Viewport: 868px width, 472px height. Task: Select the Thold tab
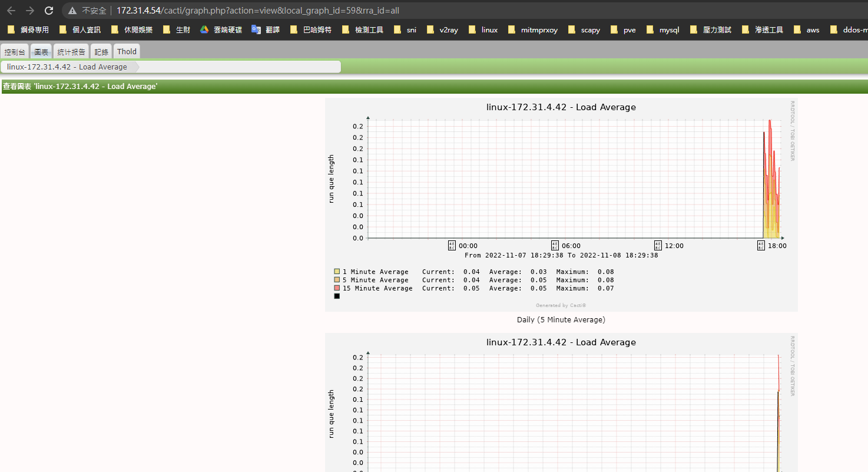127,52
